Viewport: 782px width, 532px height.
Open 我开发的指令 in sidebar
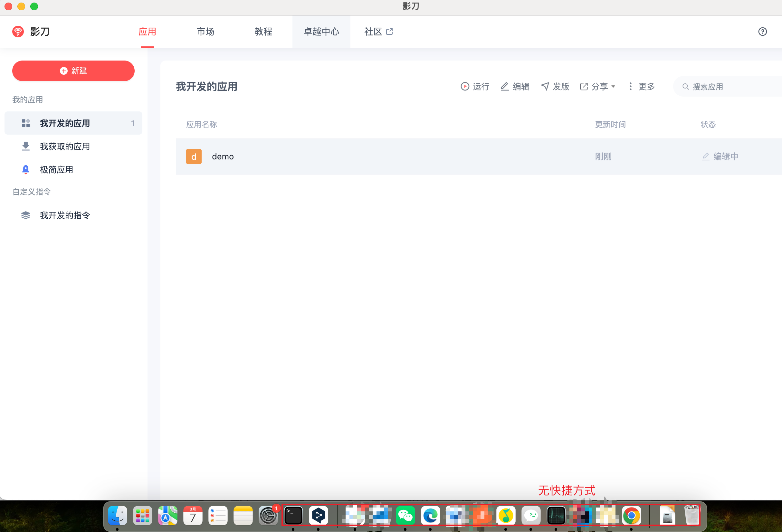coord(73,215)
